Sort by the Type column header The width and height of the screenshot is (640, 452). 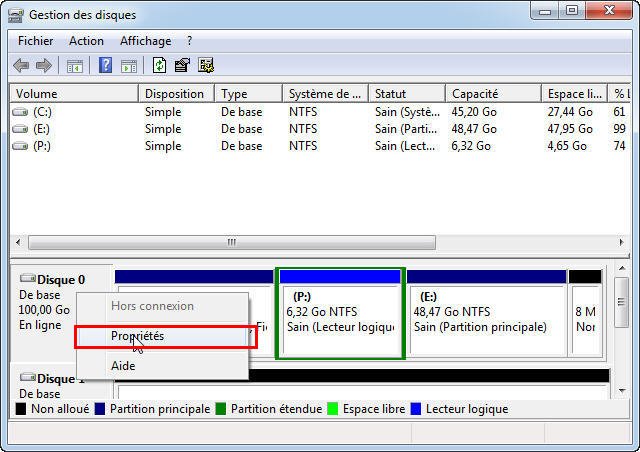249,94
